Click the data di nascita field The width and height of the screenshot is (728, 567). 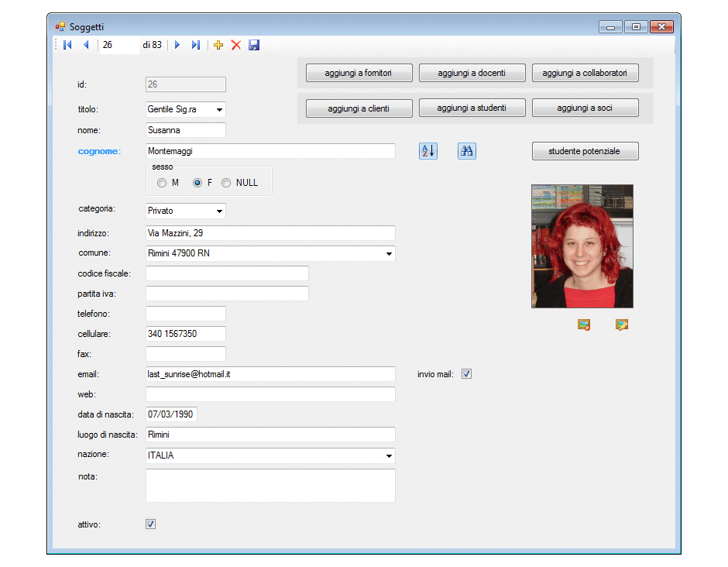click(171, 414)
